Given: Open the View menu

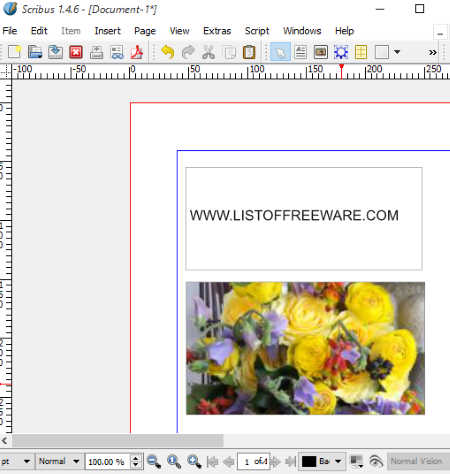Looking at the screenshot, I should pyautogui.click(x=179, y=31).
